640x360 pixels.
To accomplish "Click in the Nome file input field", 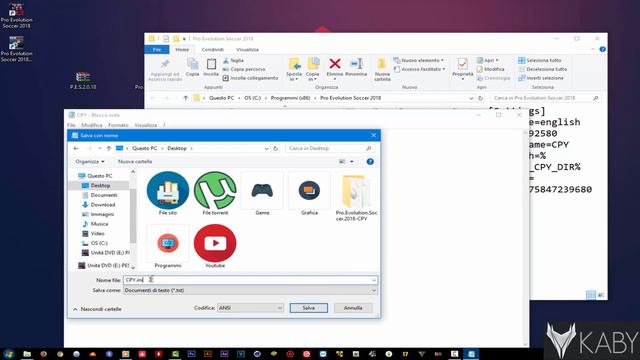I will point(250,280).
